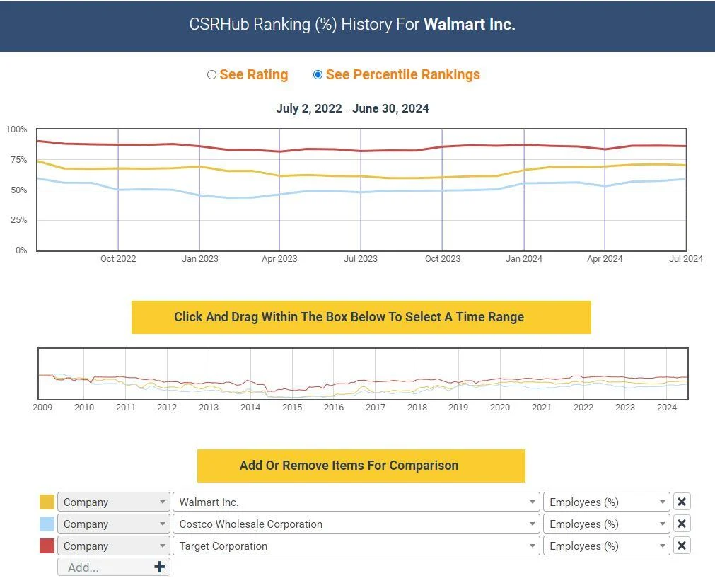
Task: Click the plus icon to add item
Action: [x=159, y=567]
